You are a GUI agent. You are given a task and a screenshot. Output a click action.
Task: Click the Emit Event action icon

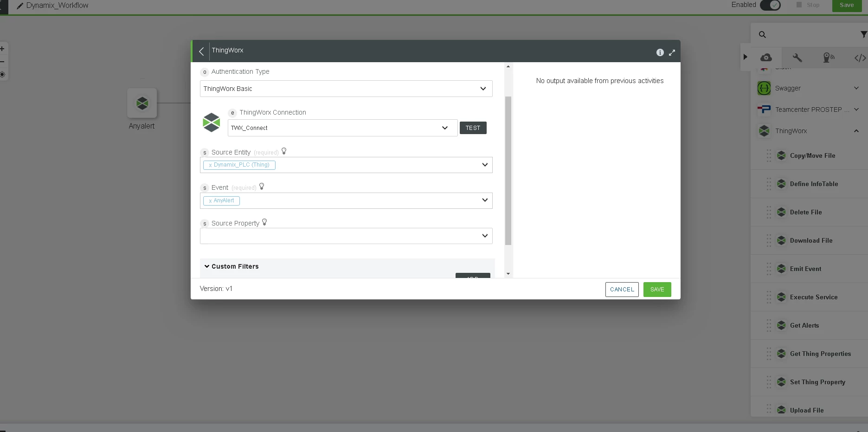point(781,269)
